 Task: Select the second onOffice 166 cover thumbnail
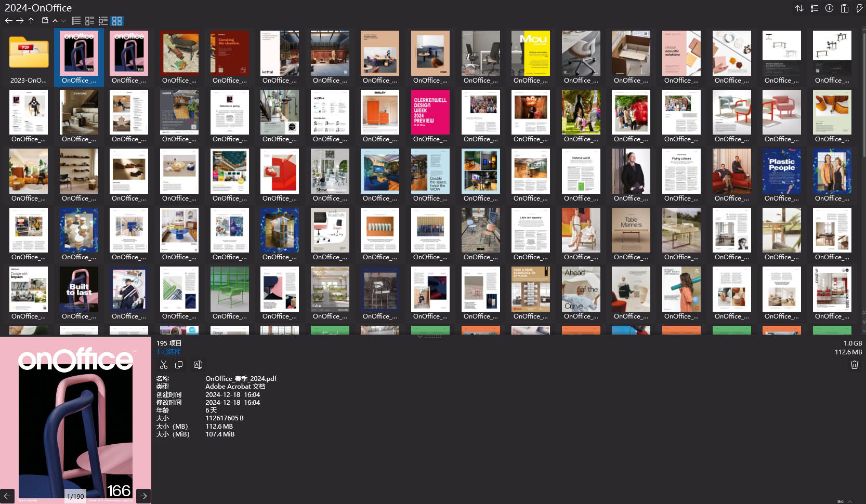tap(129, 53)
